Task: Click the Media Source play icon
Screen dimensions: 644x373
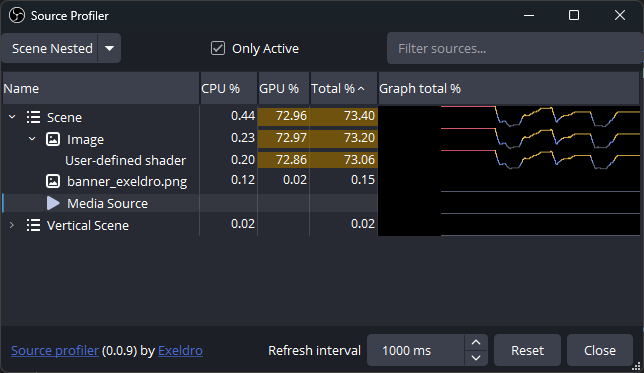Action: click(53, 203)
